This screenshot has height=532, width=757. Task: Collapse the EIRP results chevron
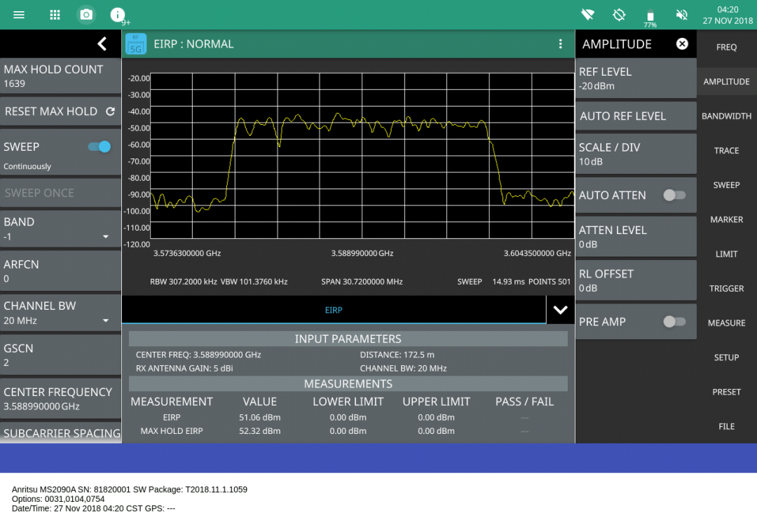560,310
